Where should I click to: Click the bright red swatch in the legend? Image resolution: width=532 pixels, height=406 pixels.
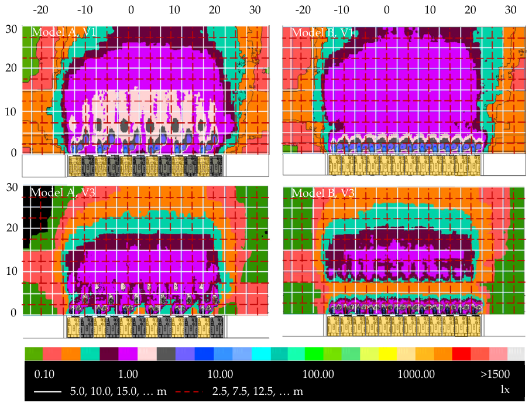461,354
